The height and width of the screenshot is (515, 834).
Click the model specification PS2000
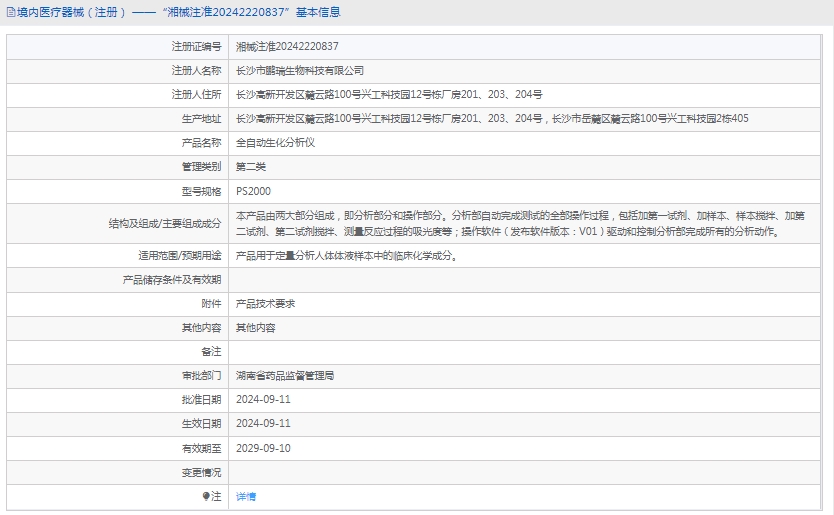coord(253,191)
